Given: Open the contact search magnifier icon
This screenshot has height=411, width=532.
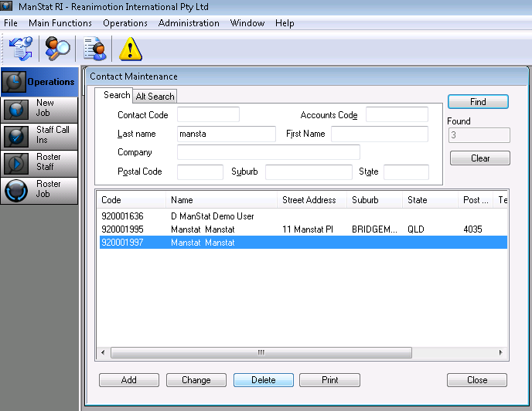Looking at the screenshot, I should point(57,49).
